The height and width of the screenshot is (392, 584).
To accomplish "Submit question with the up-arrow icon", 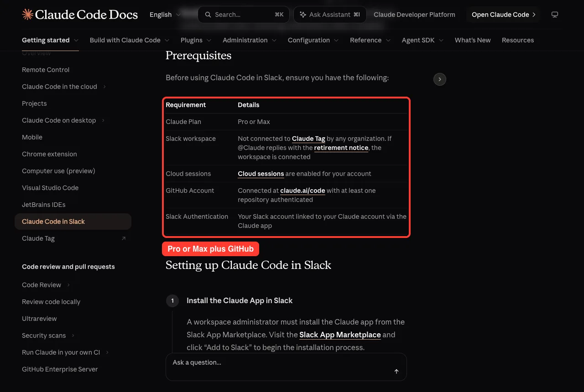I will coord(396,371).
